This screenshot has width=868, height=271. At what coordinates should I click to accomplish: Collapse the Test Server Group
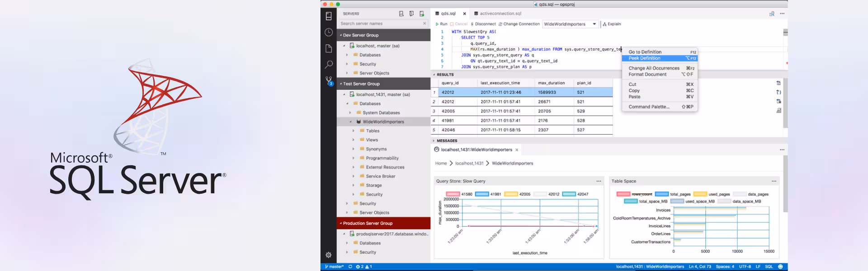pos(383,84)
